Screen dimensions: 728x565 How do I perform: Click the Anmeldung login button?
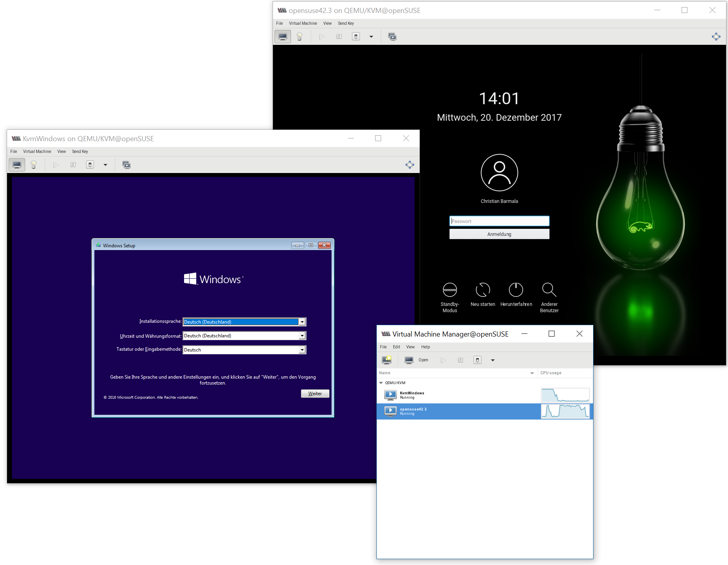pyautogui.click(x=499, y=234)
